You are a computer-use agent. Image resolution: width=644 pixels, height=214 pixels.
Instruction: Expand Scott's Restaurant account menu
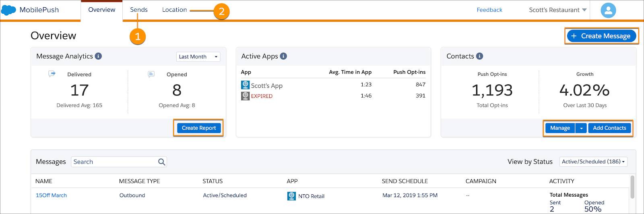(557, 10)
